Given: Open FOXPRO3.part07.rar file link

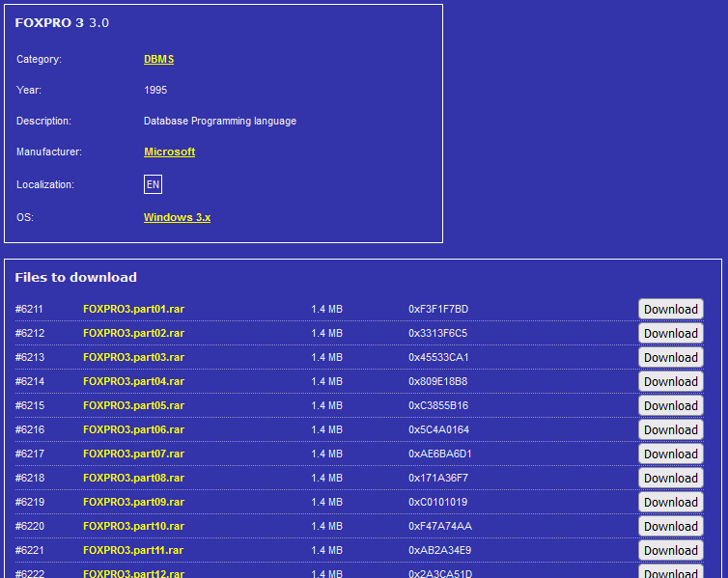Looking at the screenshot, I should coord(133,454).
